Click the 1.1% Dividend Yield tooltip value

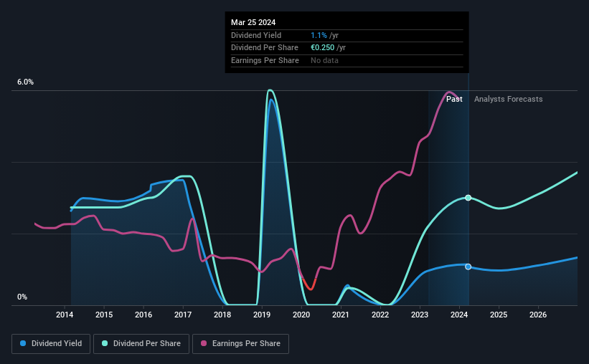point(319,35)
